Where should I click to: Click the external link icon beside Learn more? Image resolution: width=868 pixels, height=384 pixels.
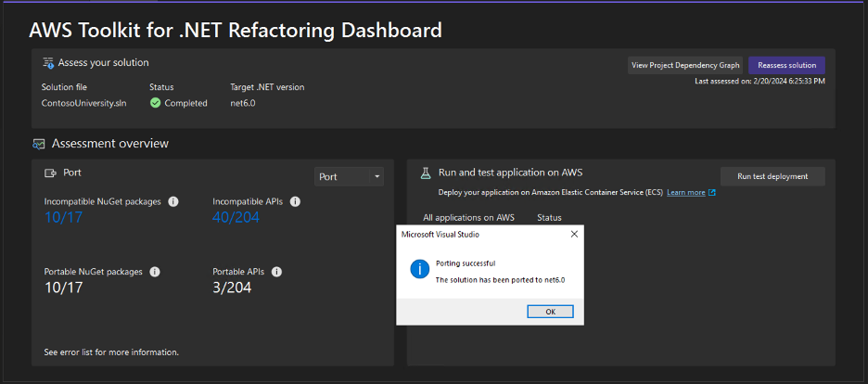(712, 193)
